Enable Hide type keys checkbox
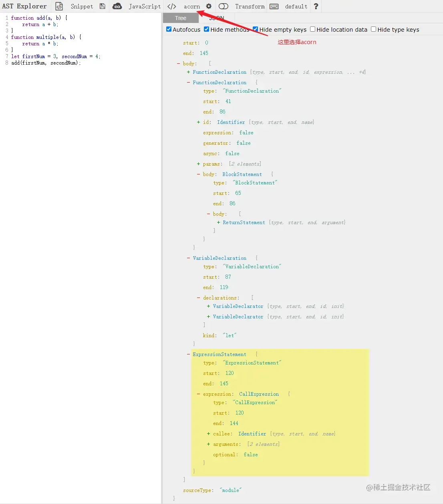Image resolution: width=443 pixels, height=504 pixels. [x=374, y=29]
